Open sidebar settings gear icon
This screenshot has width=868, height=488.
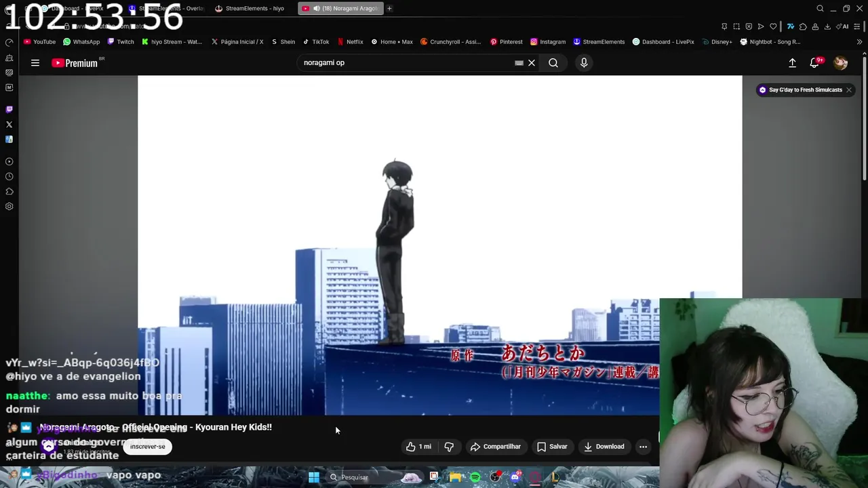pyautogui.click(x=9, y=207)
